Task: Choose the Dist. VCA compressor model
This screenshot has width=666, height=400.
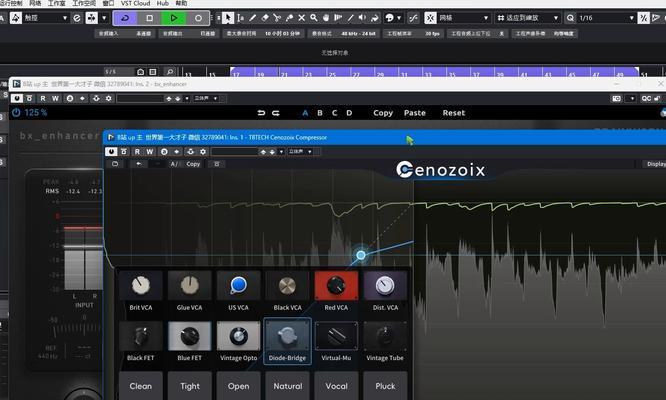Action: pos(385,292)
